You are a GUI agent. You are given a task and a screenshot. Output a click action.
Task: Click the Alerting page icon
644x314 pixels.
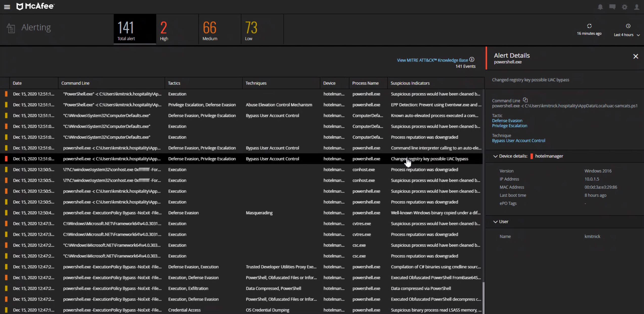tap(11, 28)
